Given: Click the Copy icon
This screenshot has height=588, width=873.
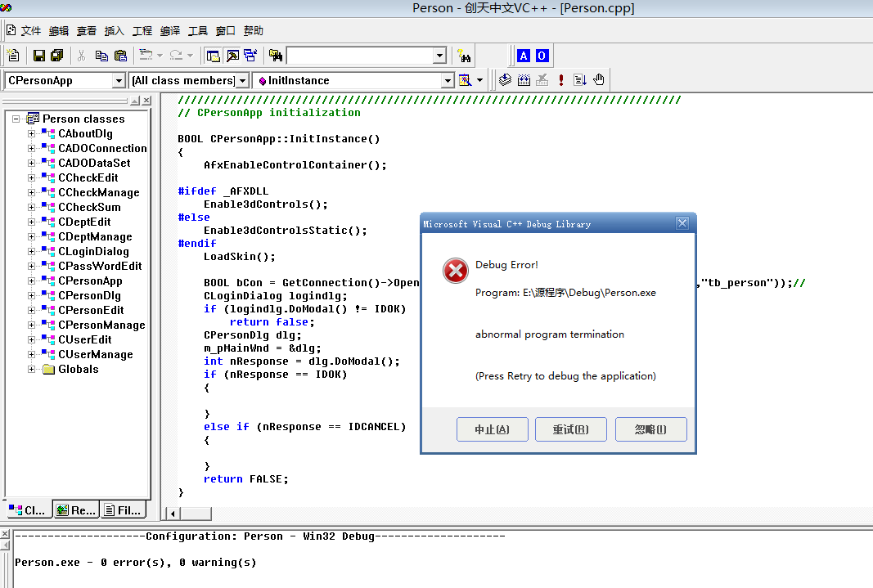Looking at the screenshot, I should pos(101,56).
